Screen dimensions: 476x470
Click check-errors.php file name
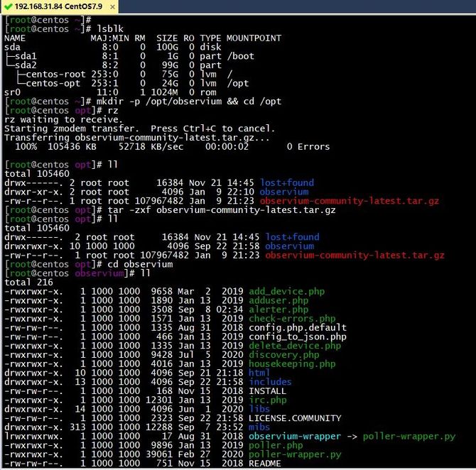pyautogui.click(x=292, y=319)
